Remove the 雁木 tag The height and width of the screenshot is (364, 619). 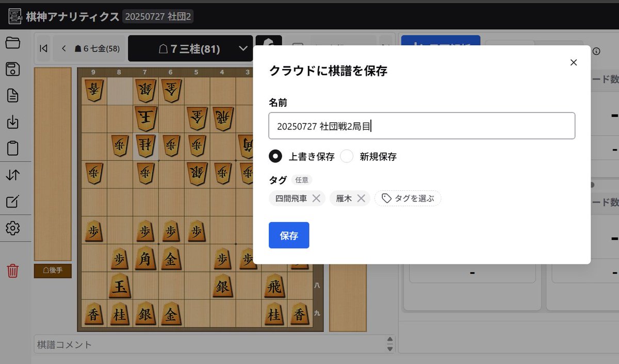pos(361,198)
